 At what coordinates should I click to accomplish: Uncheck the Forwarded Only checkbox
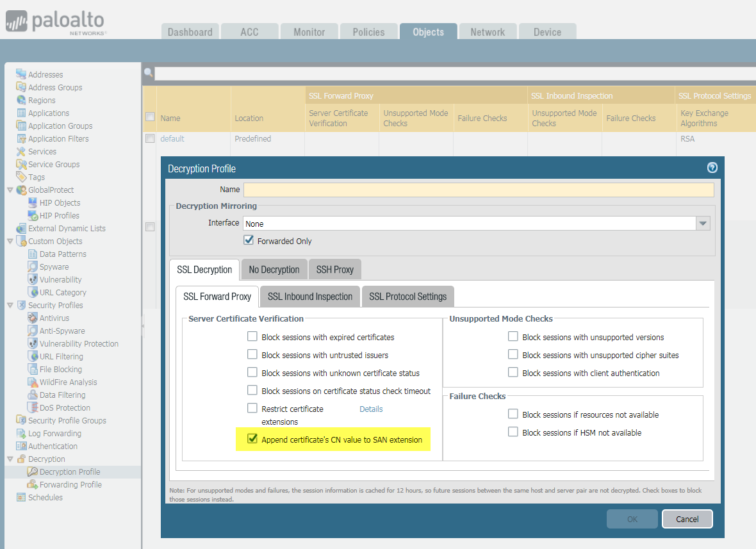(249, 241)
